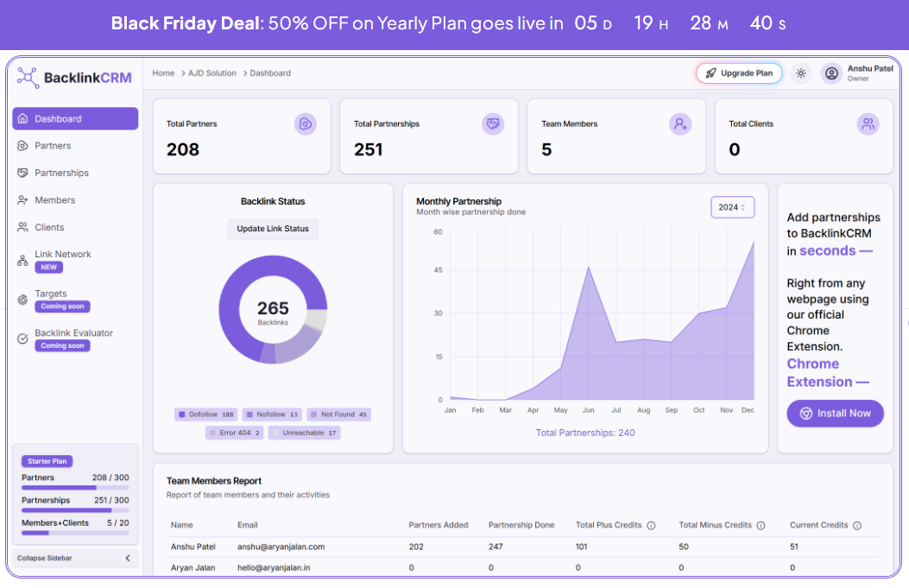Click the Install Now button
This screenshot has width=909, height=588.
(x=835, y=414)
